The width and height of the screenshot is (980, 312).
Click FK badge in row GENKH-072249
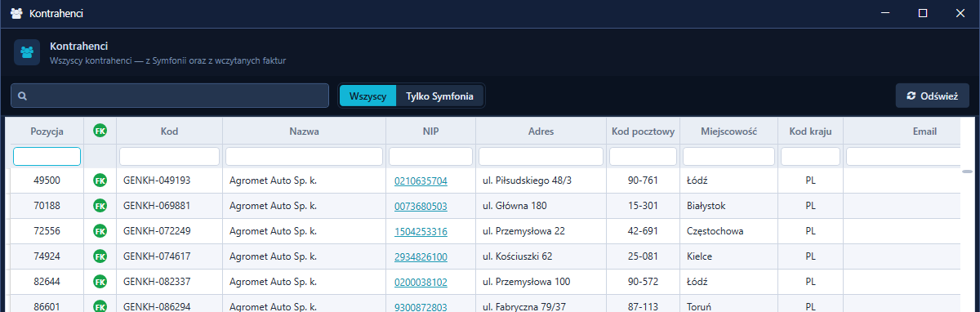coord(100,231)
